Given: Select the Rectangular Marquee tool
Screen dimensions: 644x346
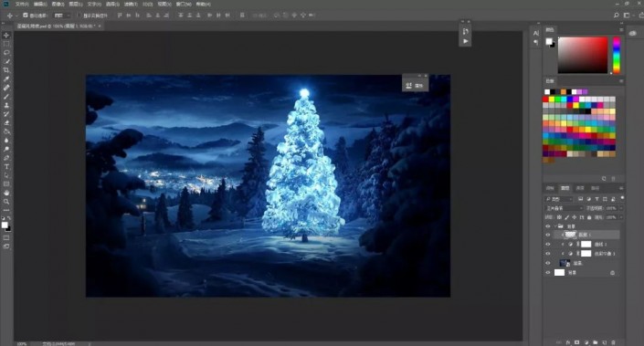Looking at the screenshot, I should click(6, 44).
